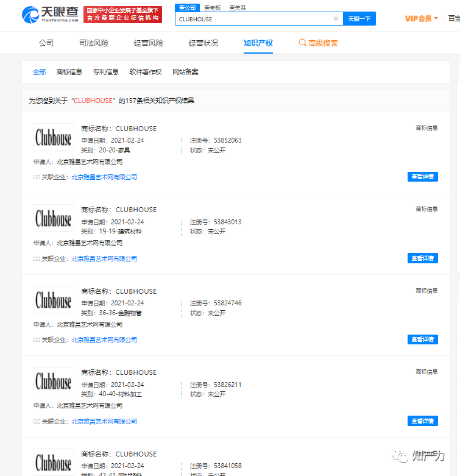Open related company link in 19-建筑材料 entry

[104, 258]
